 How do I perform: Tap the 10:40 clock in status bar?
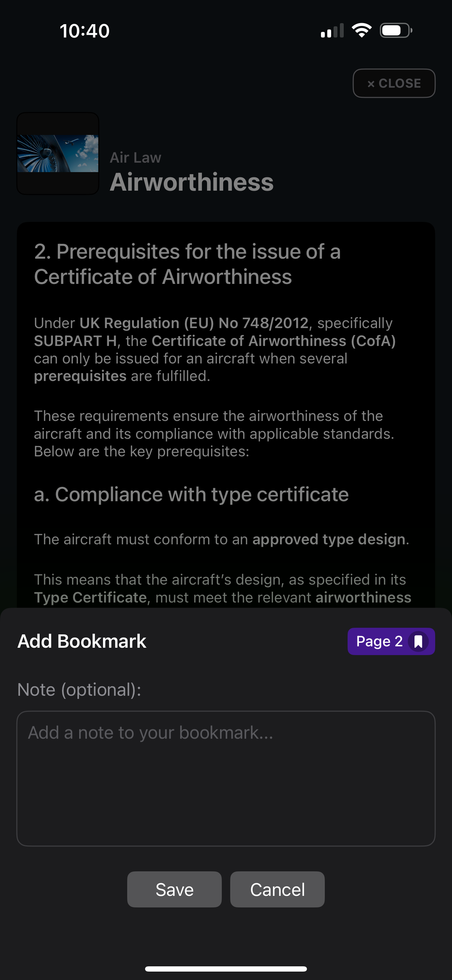click(84, 31)
